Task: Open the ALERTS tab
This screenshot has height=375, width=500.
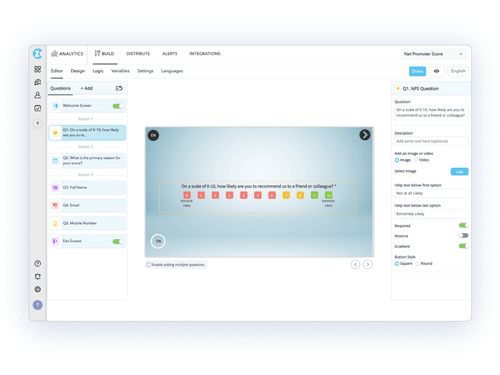Action: pos(170,54)
